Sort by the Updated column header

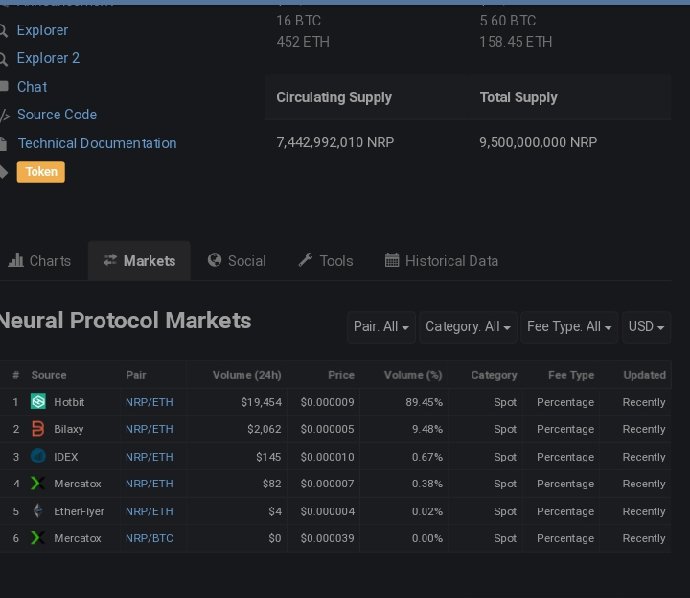(645, 375)
